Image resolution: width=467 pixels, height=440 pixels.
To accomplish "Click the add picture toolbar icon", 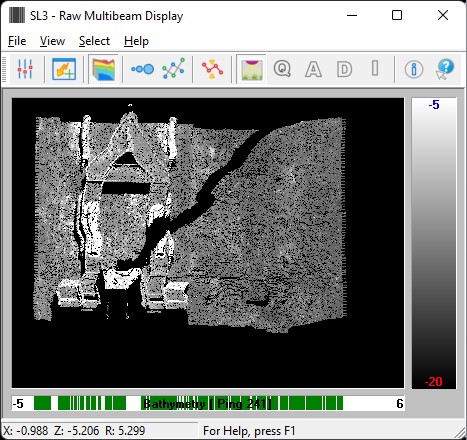I will click(64, 69).
